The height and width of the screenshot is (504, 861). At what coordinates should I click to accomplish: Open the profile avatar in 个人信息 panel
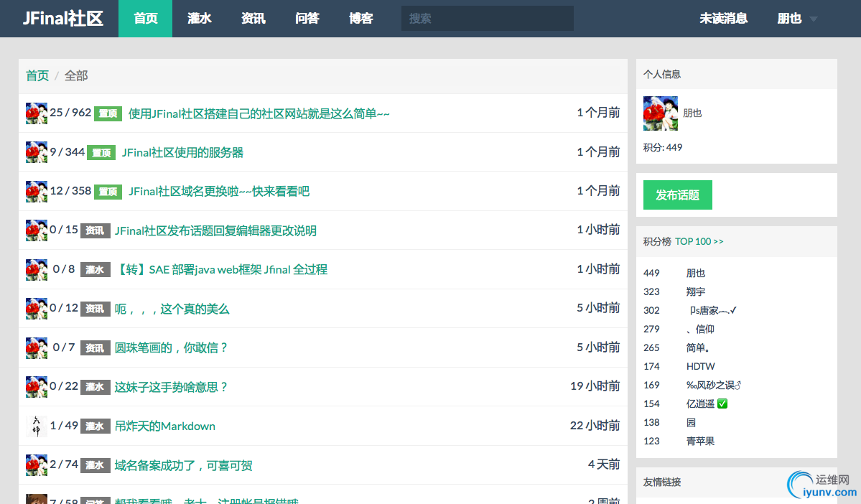661,113
